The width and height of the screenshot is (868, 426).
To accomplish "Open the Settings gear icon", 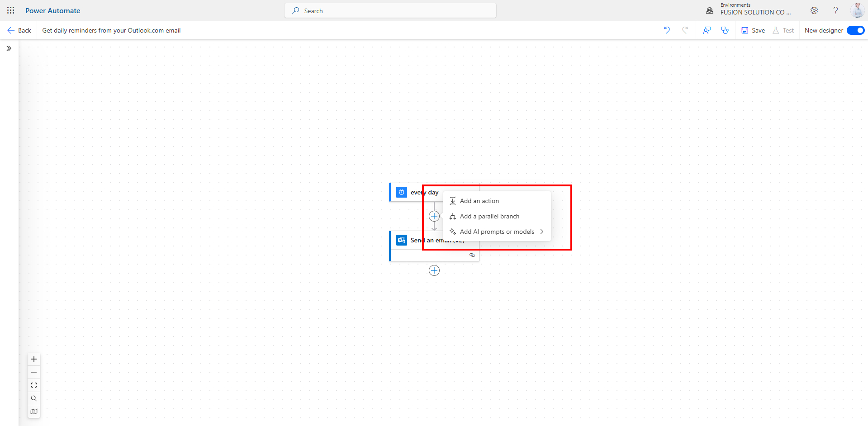I will point(814,10).
